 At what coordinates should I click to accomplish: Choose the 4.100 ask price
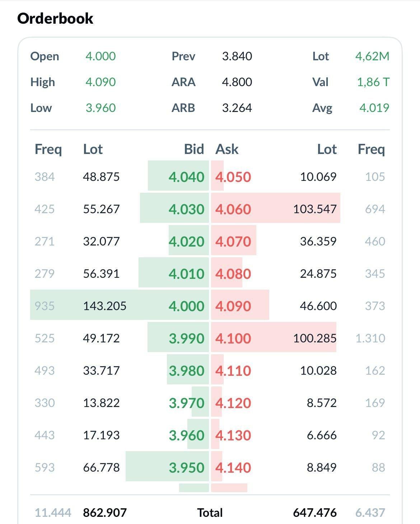[233, 338]
